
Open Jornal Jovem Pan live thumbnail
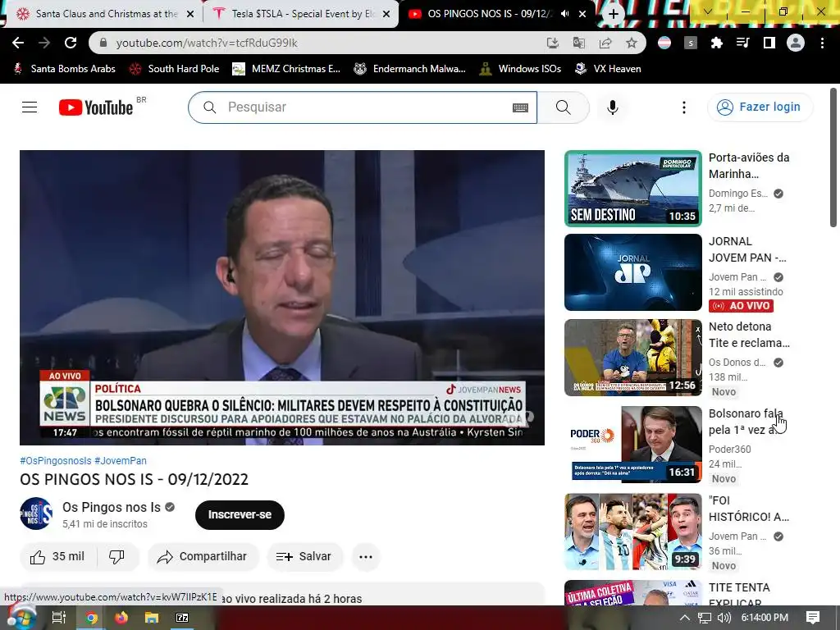[x=632, y=272]
